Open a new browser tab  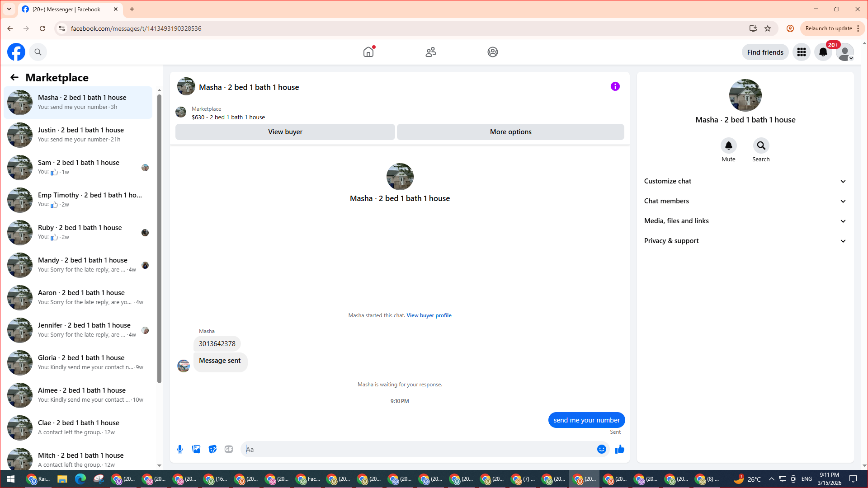coord(132,9)
